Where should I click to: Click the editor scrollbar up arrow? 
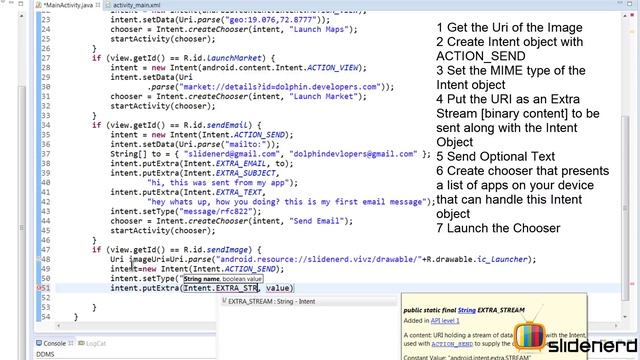point(625,16)
